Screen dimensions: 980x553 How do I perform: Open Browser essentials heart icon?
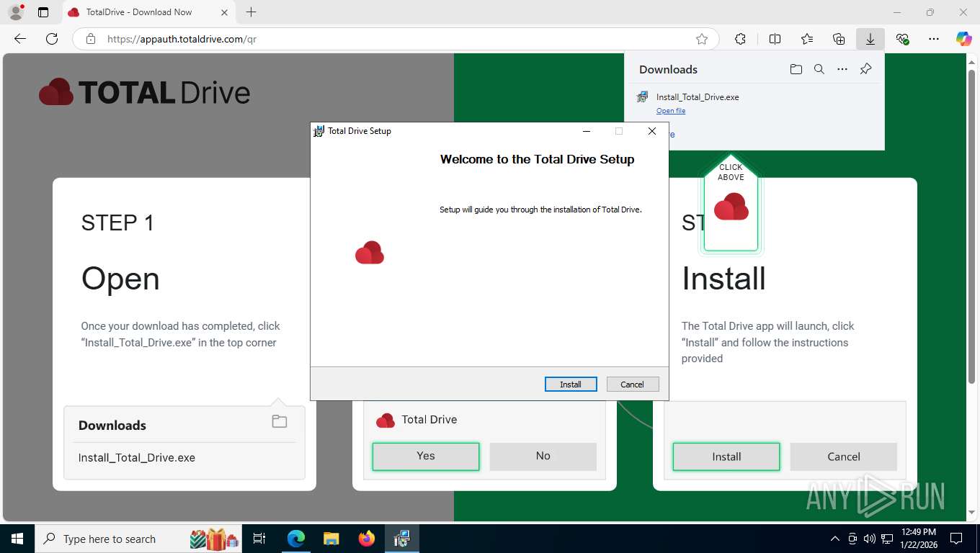(902, 39)
